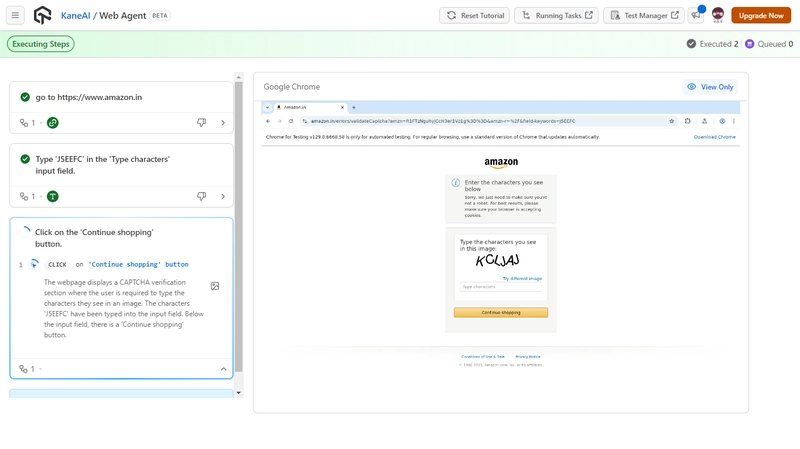Screen dimensions: 800x449
Task: Open Conditions of Use & Sale link
Action: click(x=483, y=357)
